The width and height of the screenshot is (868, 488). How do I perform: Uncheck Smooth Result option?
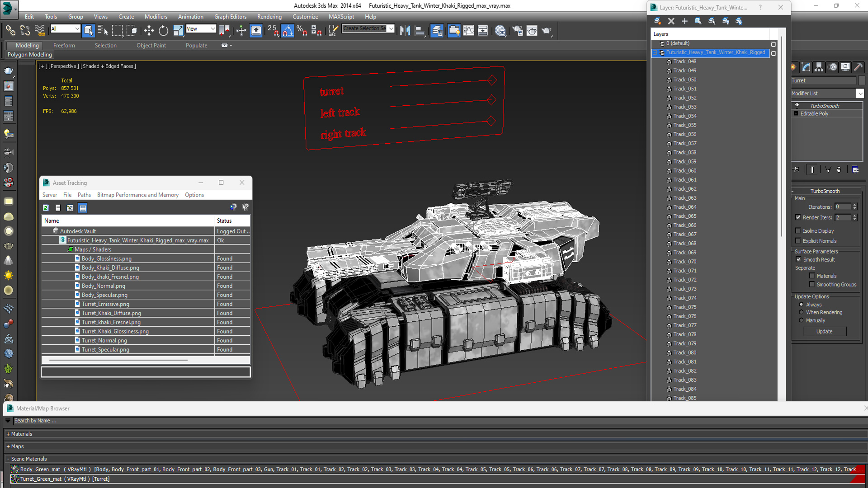(x=798, y=259)
